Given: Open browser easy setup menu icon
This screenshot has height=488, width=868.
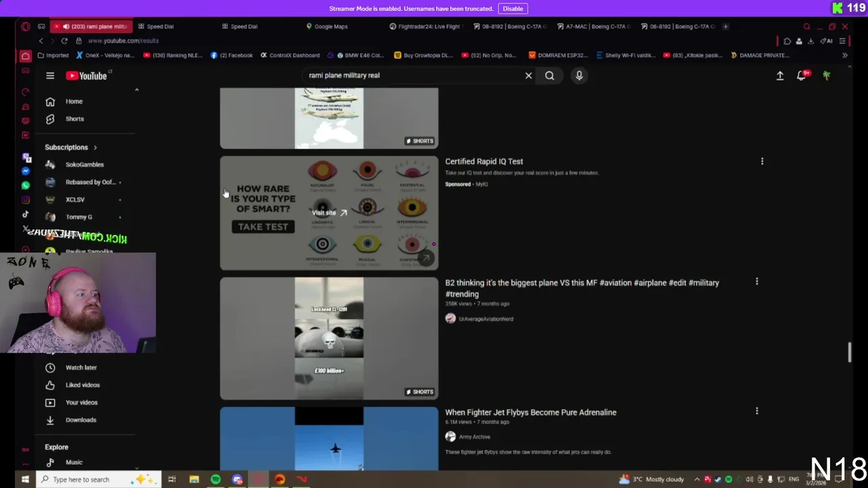Looking at the screenshot, I should [x=842, y=41].
